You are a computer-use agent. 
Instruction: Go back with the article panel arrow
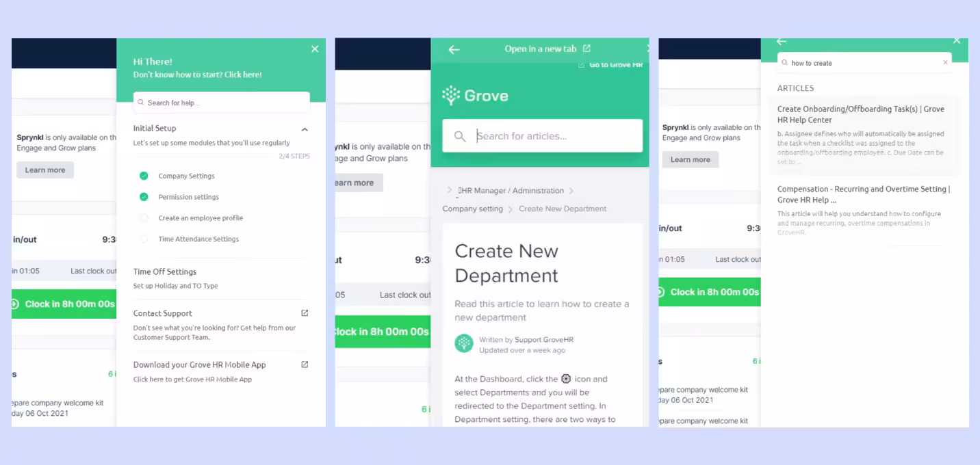pos(454,49)
